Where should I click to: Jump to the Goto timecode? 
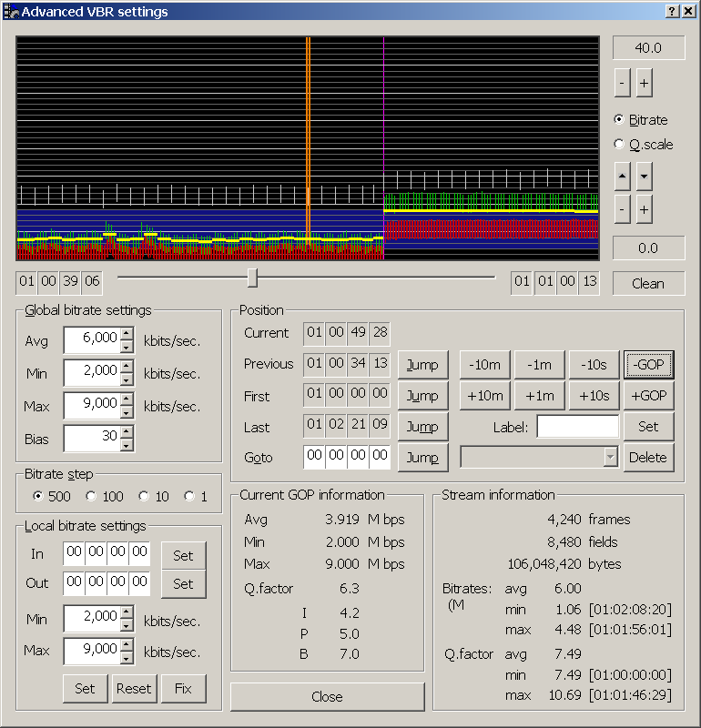pyautogui.click(x=422, y=458)
